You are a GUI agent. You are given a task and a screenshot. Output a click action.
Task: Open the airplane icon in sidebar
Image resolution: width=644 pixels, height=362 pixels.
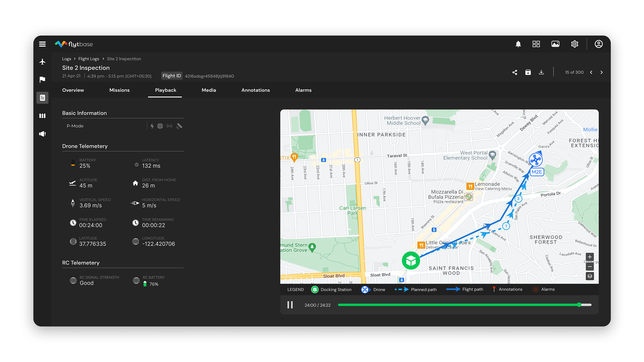tap(42, 62)
